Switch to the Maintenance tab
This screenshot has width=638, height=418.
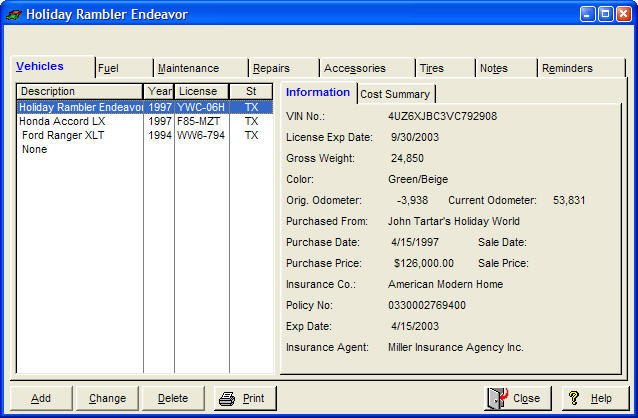click(x=188, y=68)
